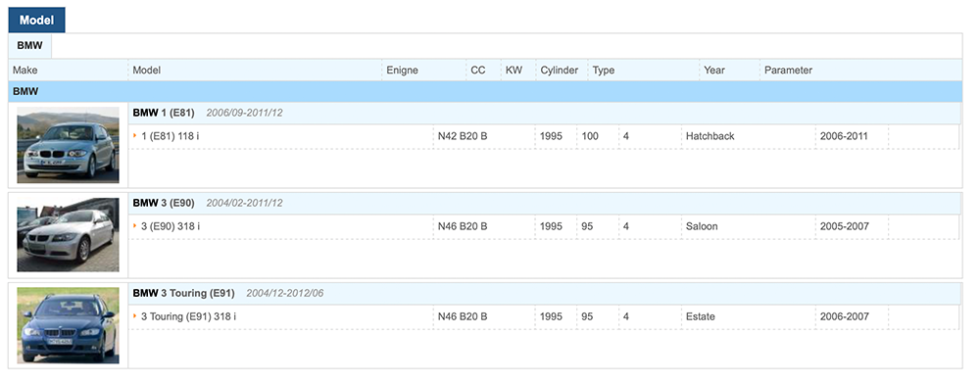Viewport: 980px width, 383px height.
Task: Click 1995 in the 3 (E90) row
Action: click(551, 227)
